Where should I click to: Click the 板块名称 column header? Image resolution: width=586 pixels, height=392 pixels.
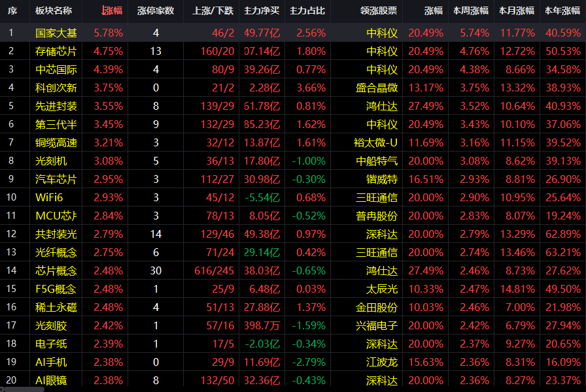coord(54,11)
